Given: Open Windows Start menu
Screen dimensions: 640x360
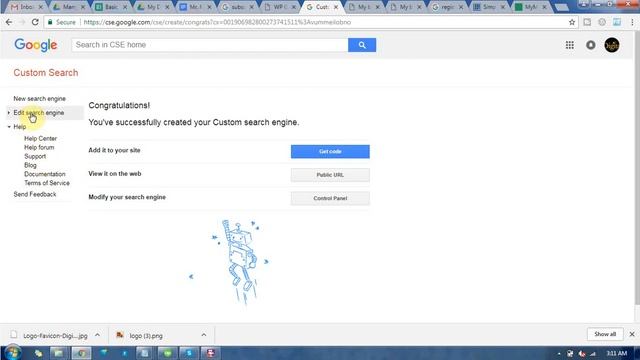Looking at the screenshot, I should coord(12,353).
